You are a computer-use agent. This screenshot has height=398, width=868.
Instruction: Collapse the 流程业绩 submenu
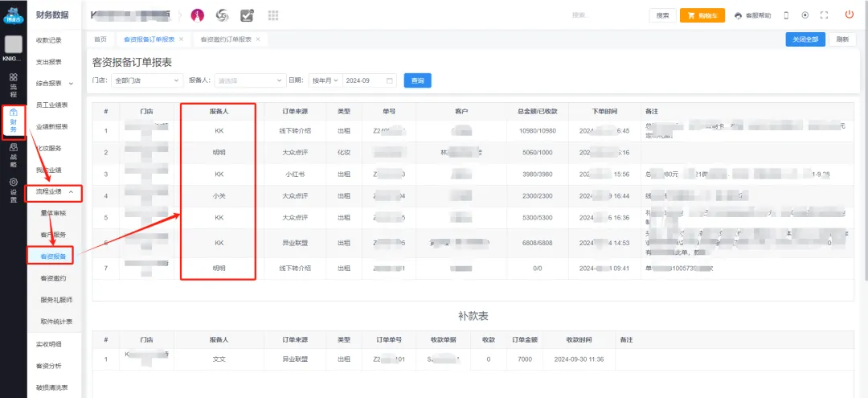pyautogui.click(x=55, y=191)
